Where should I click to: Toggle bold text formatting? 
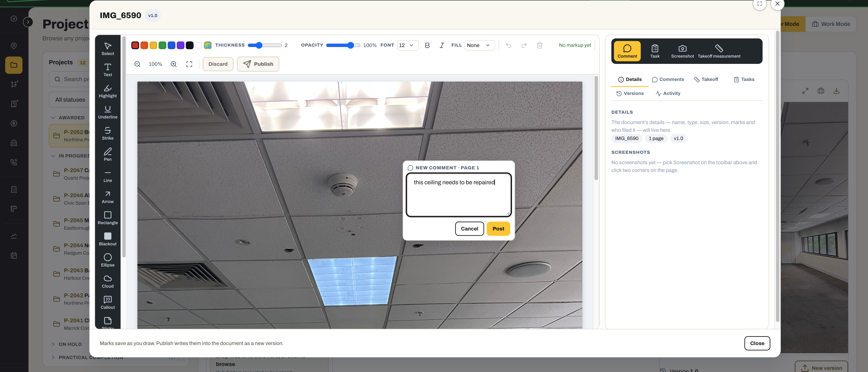pyautogui.click(x=427, y=45)
